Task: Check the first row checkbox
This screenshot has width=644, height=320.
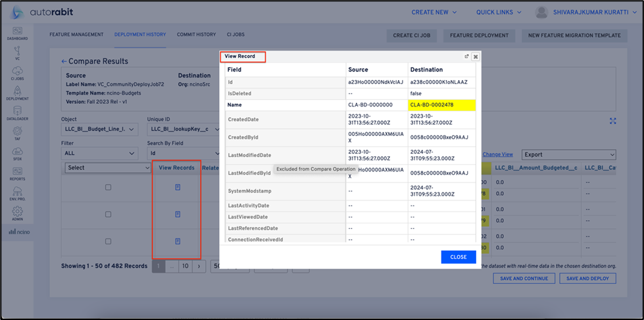Action: tap(109, 187)
